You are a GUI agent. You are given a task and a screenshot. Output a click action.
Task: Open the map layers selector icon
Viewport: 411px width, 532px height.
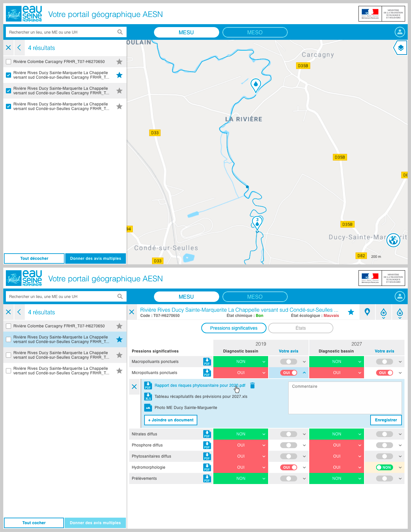click(401, 48)
